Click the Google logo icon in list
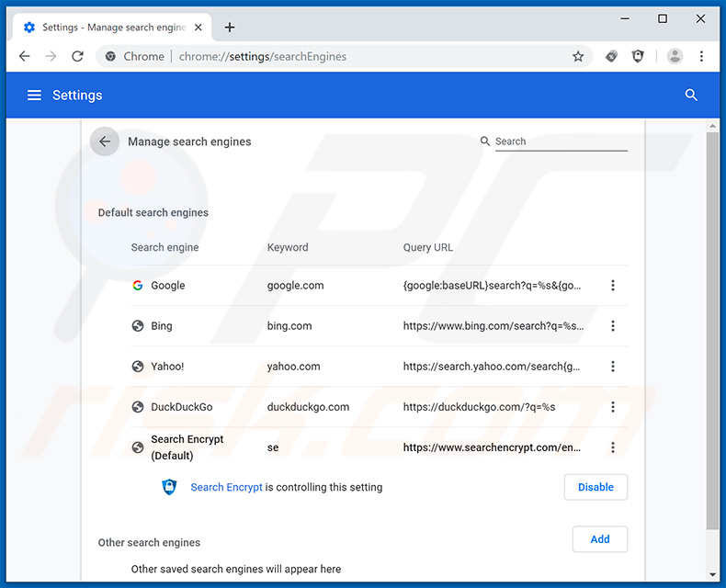This screenshot has height=588, width=726. [138, 285]
